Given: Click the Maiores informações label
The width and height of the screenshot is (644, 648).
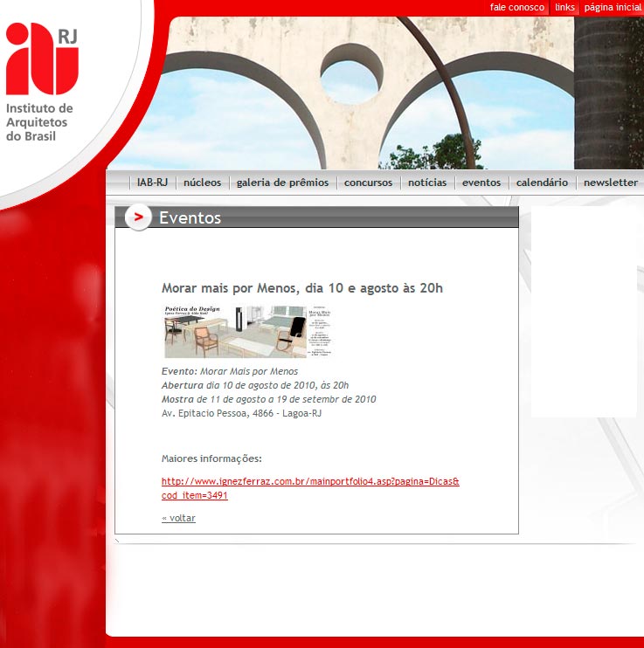Looking at the screenshot, I should (211, 458).
